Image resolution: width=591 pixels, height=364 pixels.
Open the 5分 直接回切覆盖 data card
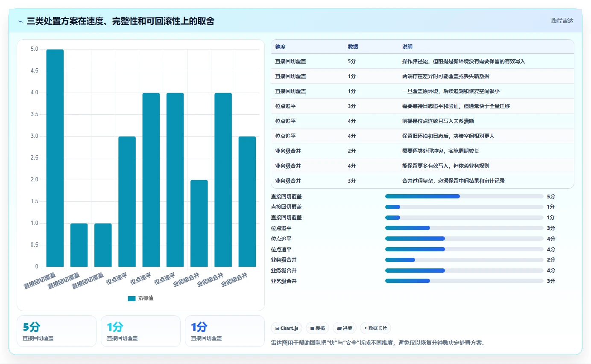click(56, 331)
